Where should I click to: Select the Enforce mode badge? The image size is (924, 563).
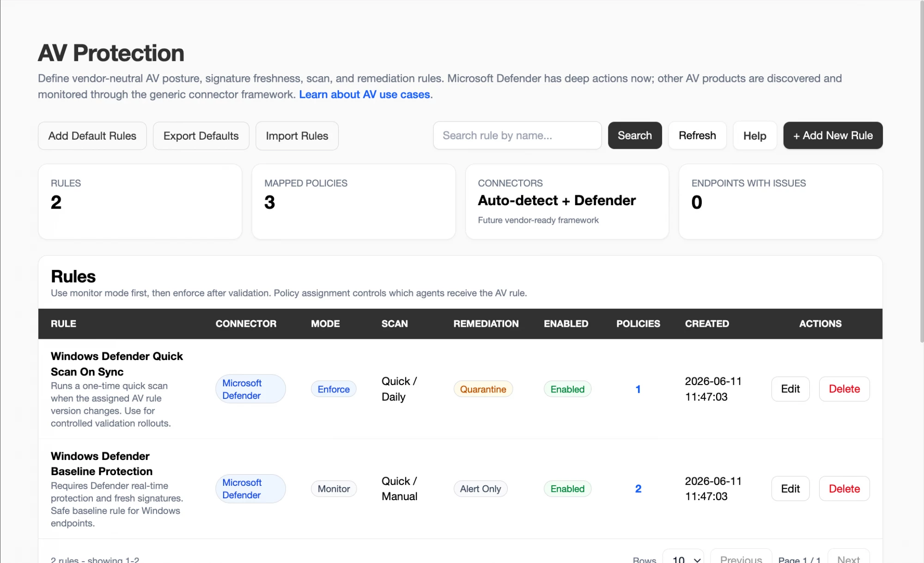click(334, 389)
